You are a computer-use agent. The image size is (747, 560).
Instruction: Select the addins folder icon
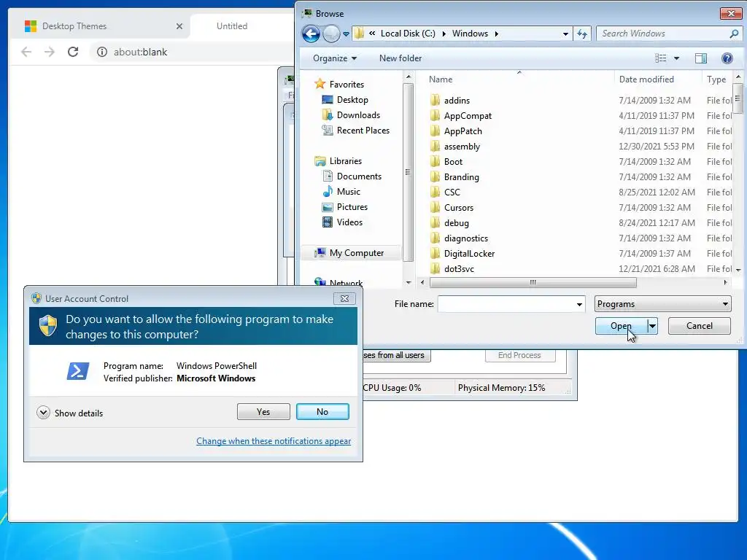point(435,100)
